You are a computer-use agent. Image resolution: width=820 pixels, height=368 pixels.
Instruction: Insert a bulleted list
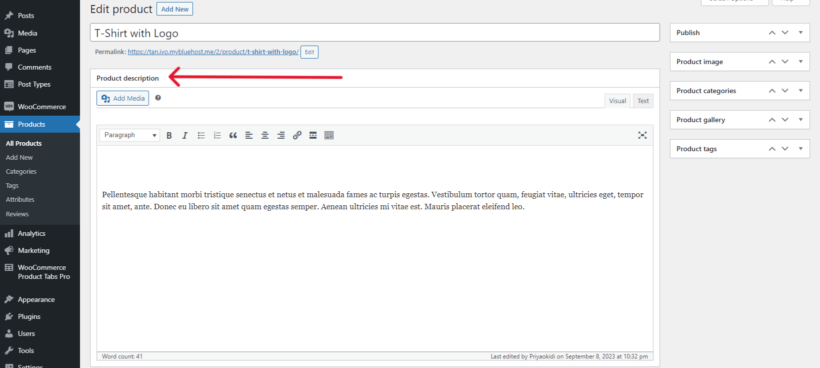[x=201, y=135]
